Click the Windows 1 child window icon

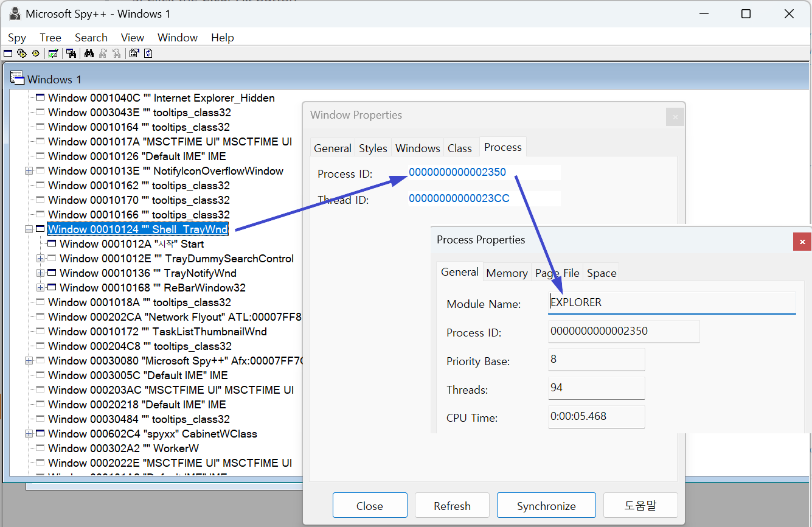(17, 79)
